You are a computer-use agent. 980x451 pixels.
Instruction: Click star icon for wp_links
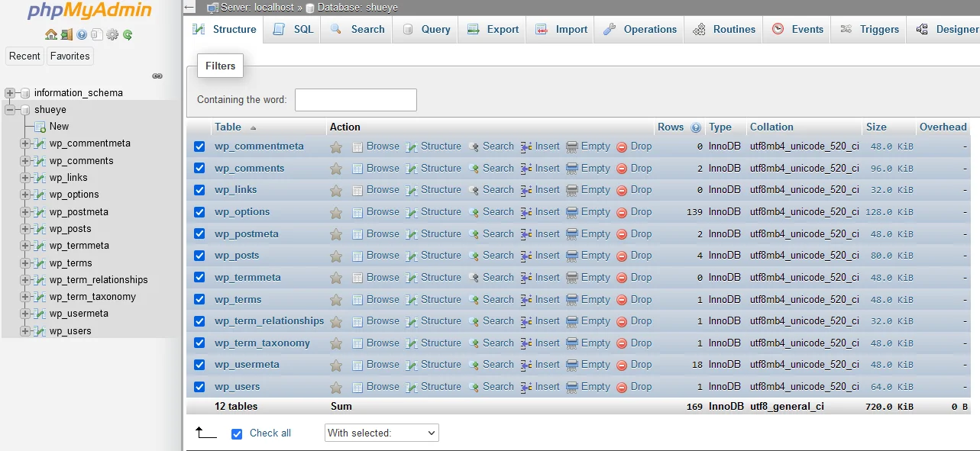[x=336, y=190]
